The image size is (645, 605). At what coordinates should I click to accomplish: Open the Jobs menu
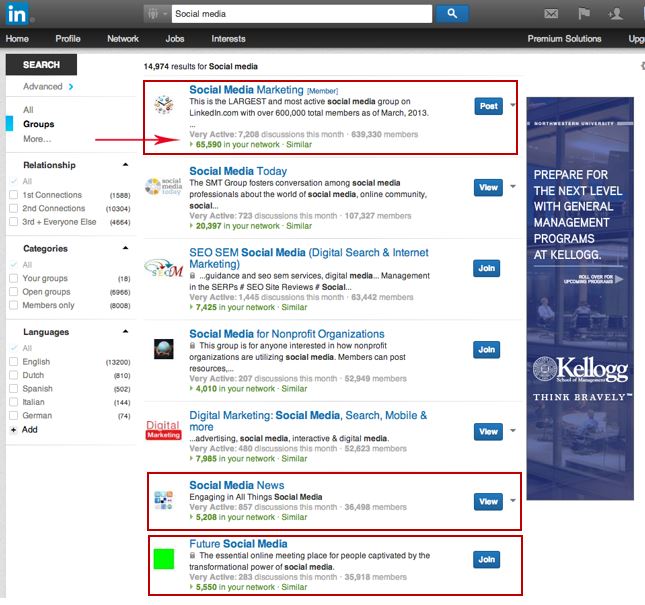coord(175,39)
